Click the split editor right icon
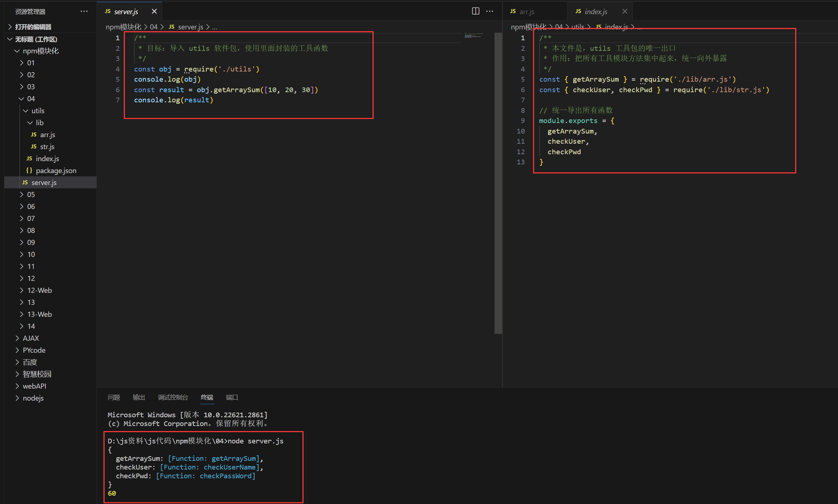This screenshot has width=838, height=504. [475, 11]
